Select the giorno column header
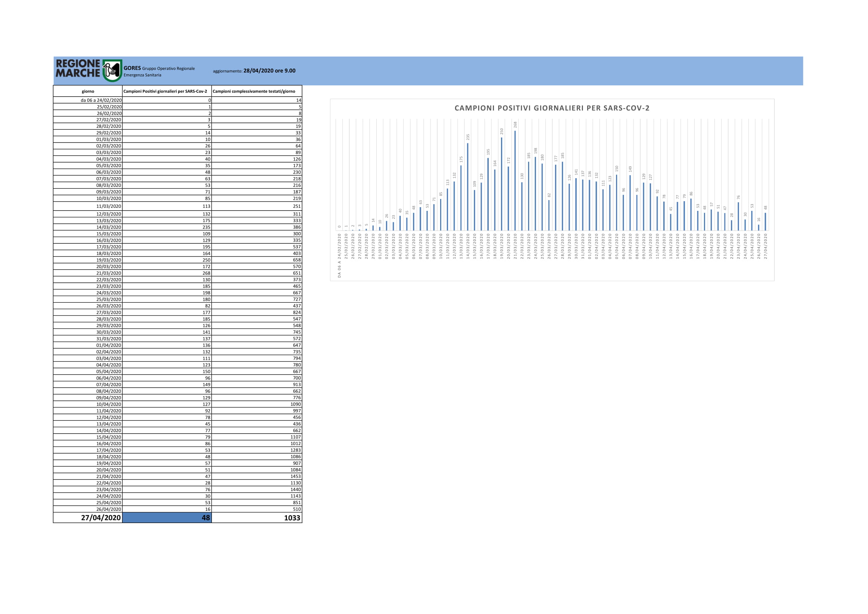 click(88, 91)
